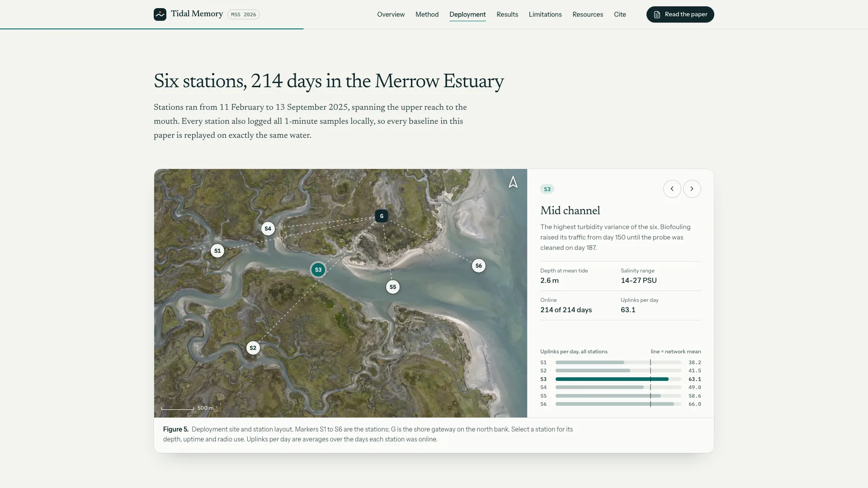Click the S1 uplinks bar row
Screen dimensions: 868x488
coord(621,362)
